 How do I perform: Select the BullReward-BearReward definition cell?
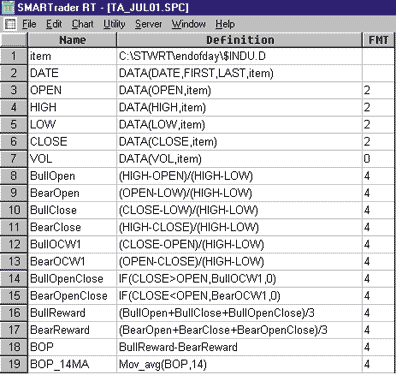pos(240,347)
